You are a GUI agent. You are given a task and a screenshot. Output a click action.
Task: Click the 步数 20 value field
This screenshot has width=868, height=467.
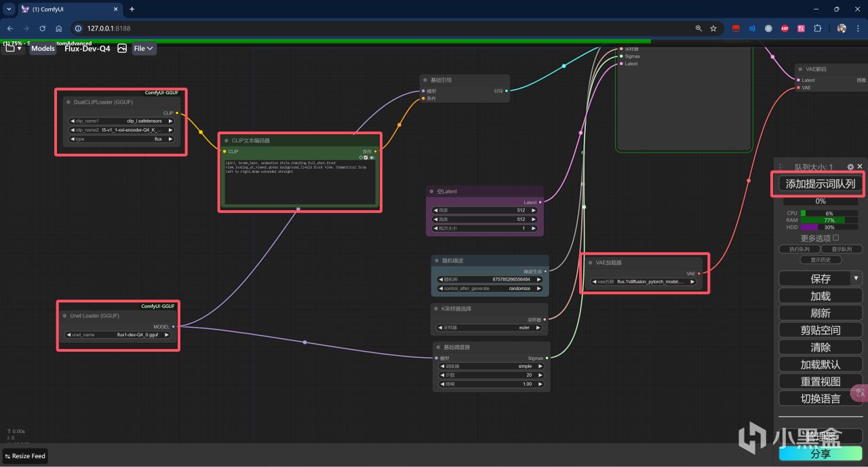coord(491,375)
